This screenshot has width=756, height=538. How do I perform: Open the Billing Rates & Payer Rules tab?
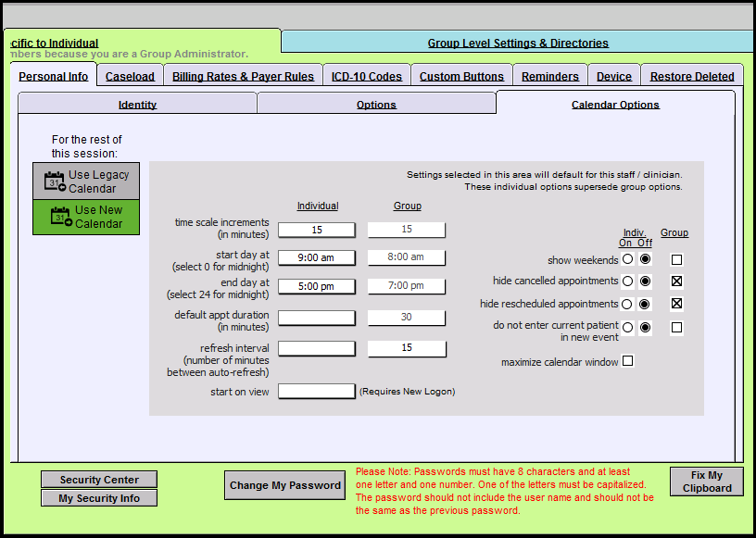[243, 77]
